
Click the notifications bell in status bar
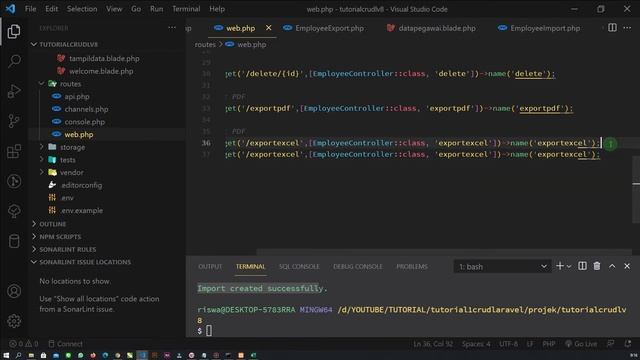(628, 344)
